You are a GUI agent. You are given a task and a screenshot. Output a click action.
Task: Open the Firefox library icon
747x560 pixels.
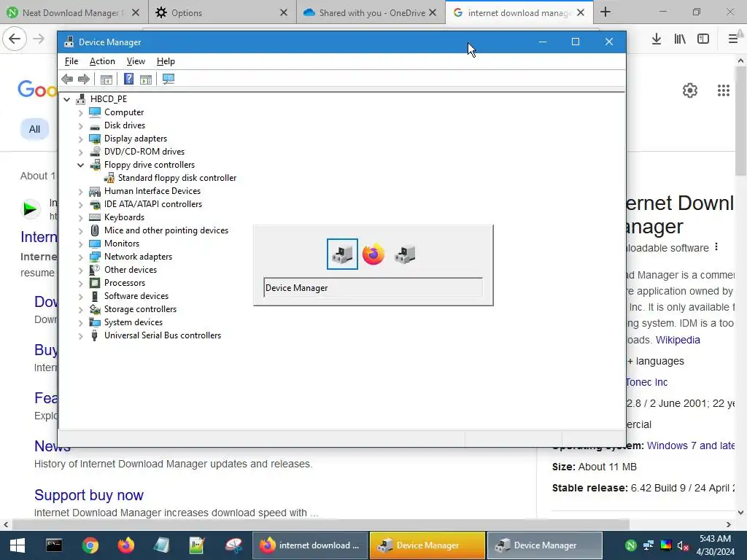[680, 39]
